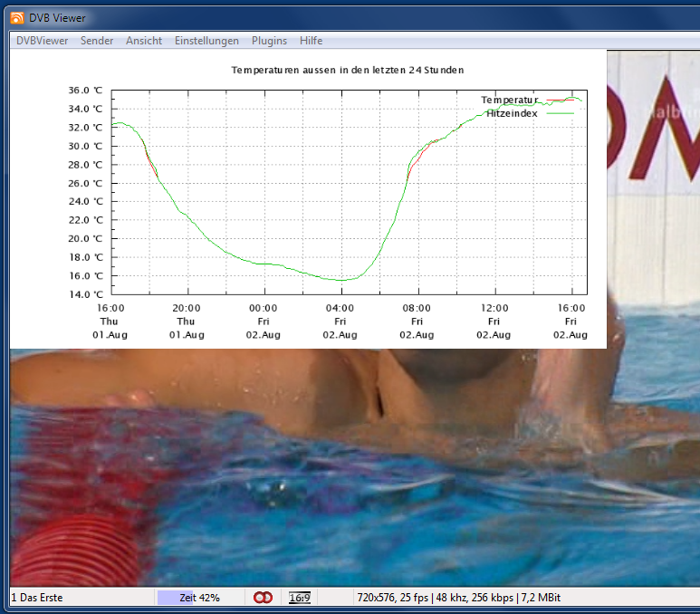Click the '04:00 Fri 02.Aug' time label

[x=340, y=321]
